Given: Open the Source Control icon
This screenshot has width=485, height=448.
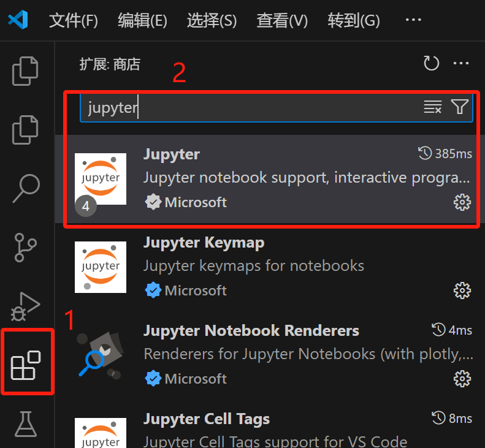Looking at the screenshot, I should pyautogui.click(x=25, y=248).
